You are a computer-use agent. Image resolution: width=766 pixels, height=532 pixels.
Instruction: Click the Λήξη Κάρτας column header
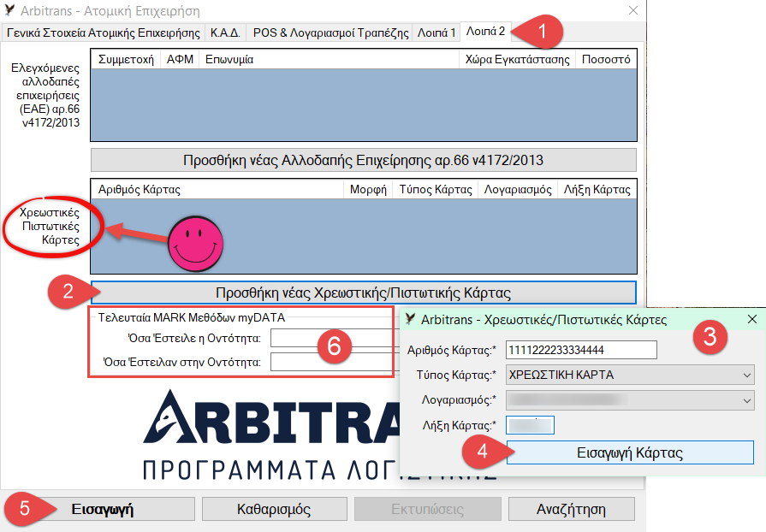[597, 189]
